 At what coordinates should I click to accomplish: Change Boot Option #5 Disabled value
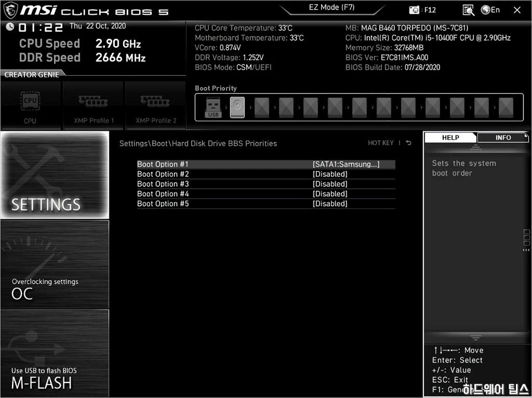click(330, 204)
